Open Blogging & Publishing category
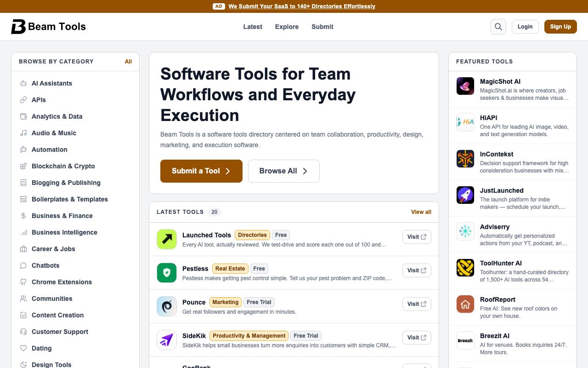The height and width of the screenshot is (368, 588). (x=66, y=183)
